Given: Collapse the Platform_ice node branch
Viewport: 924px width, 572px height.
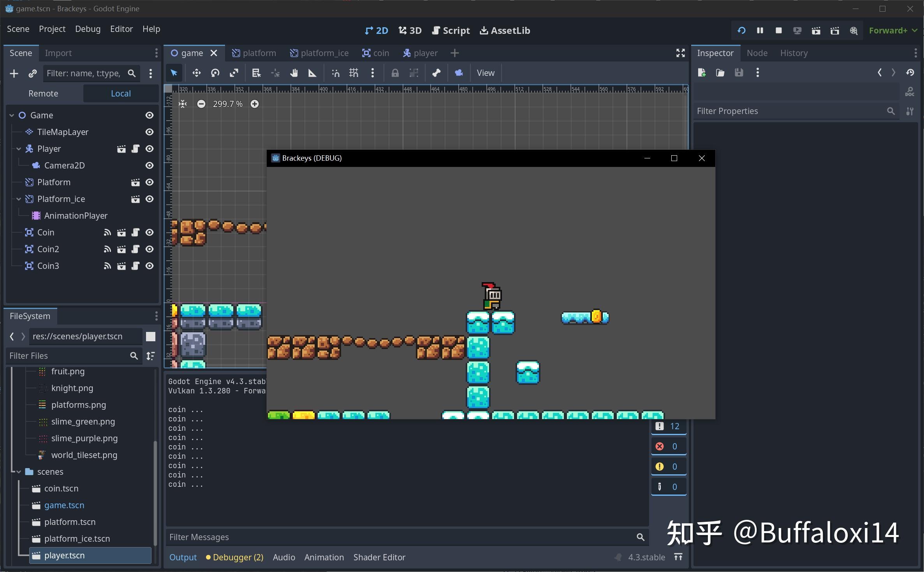Looking at the screenshot, I should [x=18, y=199].
